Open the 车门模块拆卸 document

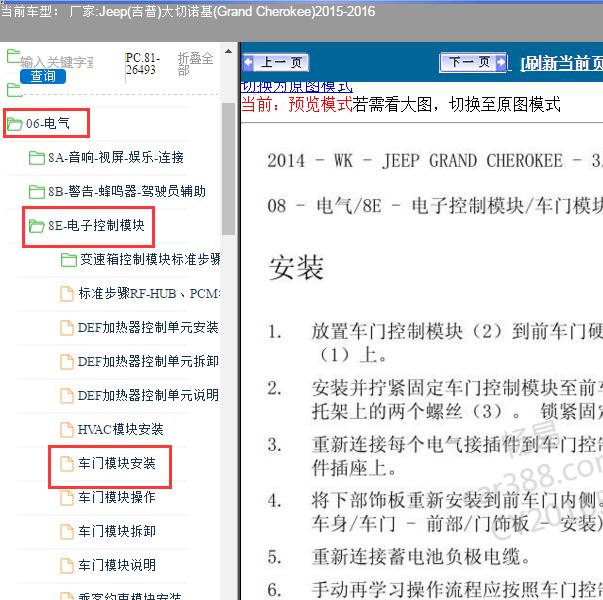pos(117,531)
